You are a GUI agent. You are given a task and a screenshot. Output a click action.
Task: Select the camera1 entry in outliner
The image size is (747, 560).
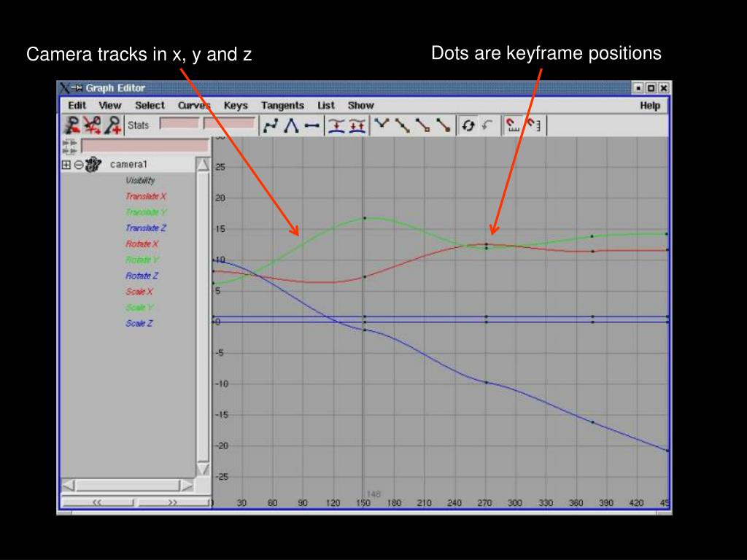128,164
